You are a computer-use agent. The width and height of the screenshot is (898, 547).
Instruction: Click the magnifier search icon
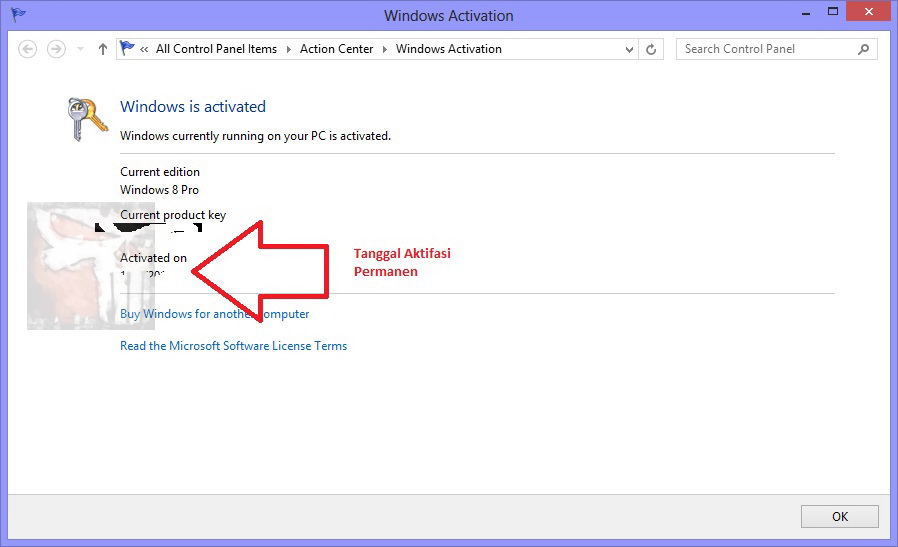point(864,49)
